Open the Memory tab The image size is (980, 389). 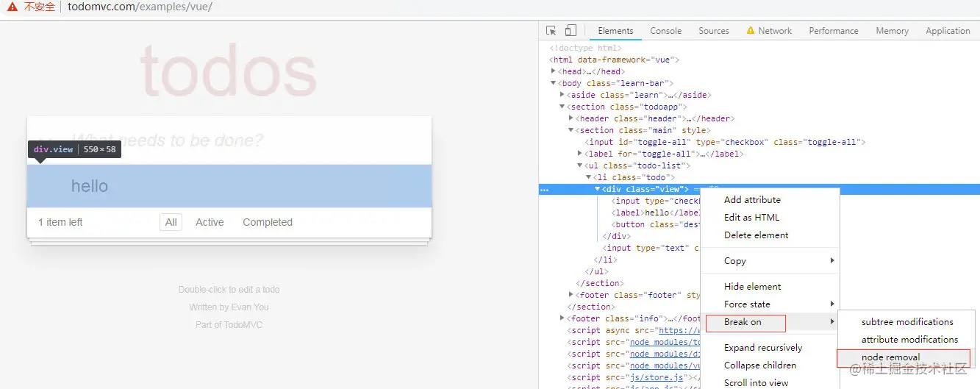pos(892,31)
